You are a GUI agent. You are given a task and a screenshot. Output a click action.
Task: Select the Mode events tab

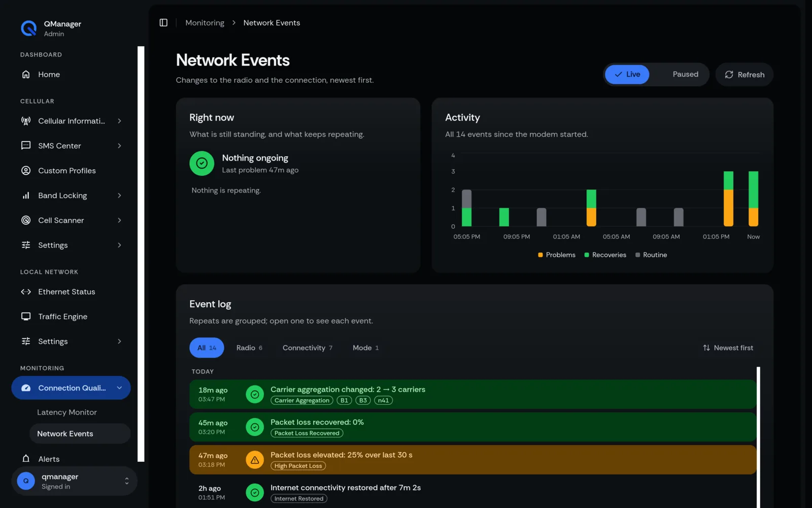pos(366,348)
